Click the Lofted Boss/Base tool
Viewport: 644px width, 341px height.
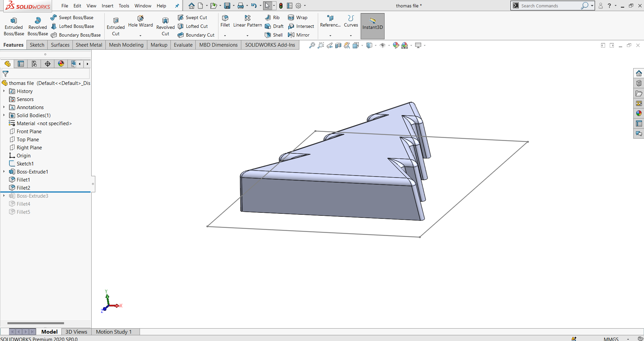click(x=72, y=26)
